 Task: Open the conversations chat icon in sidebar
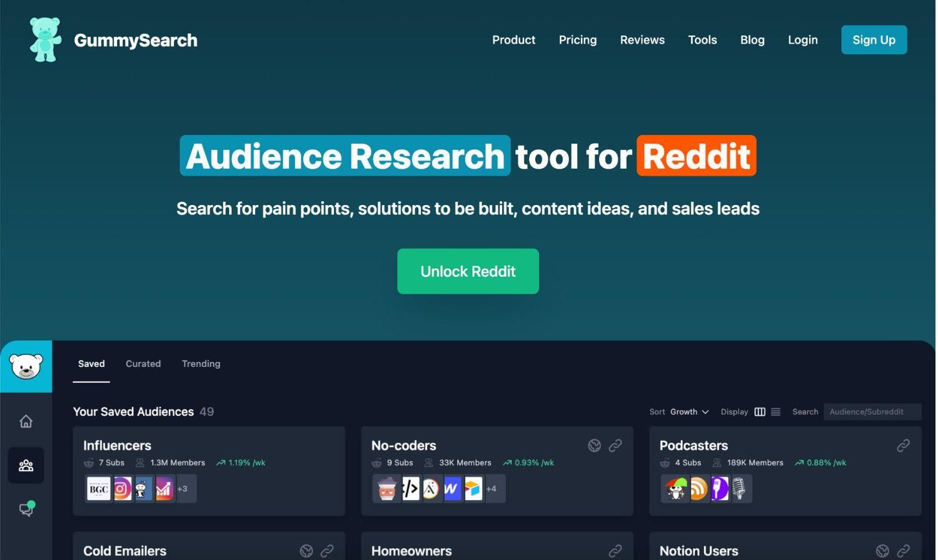click(x=26, y=509)
